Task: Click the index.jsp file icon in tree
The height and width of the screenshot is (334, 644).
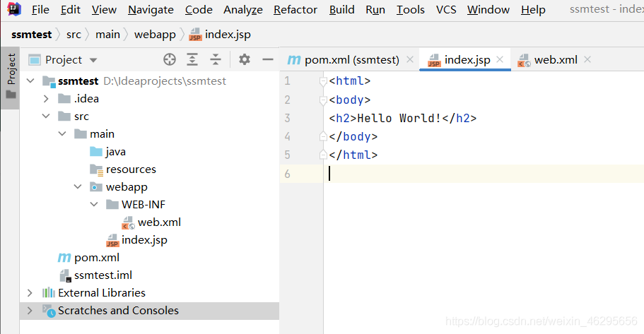Action: 112,240
